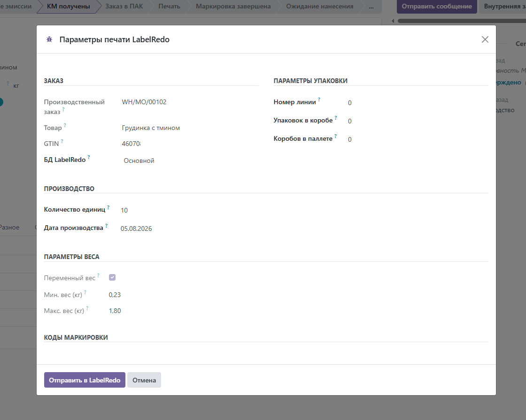Click Внутренняя заметка button in the background
The image size is (526, 420).
503,7
